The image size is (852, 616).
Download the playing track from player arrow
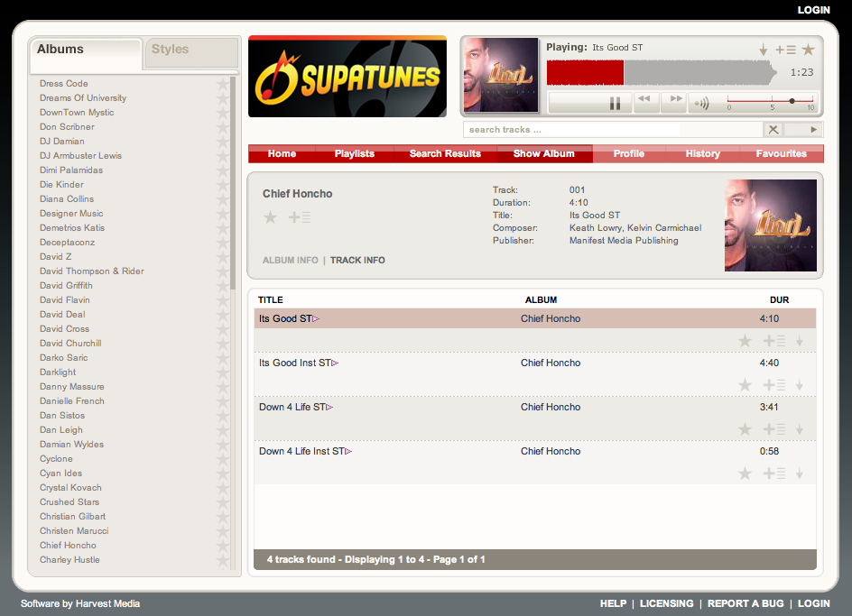(763, 50)
